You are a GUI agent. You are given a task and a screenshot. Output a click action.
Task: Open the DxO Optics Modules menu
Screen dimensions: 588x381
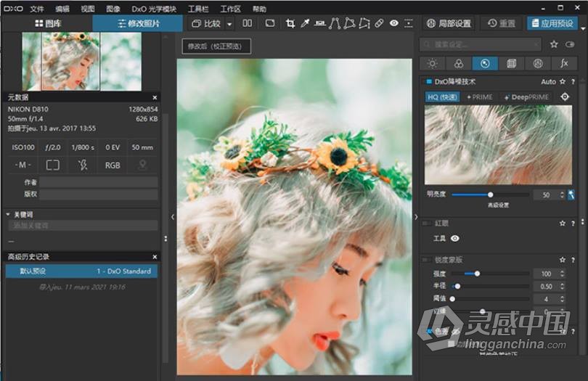[154, 9]
